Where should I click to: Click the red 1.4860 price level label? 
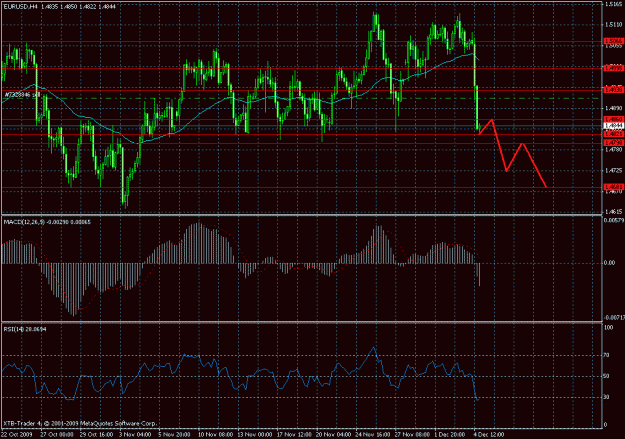[614, 119]
